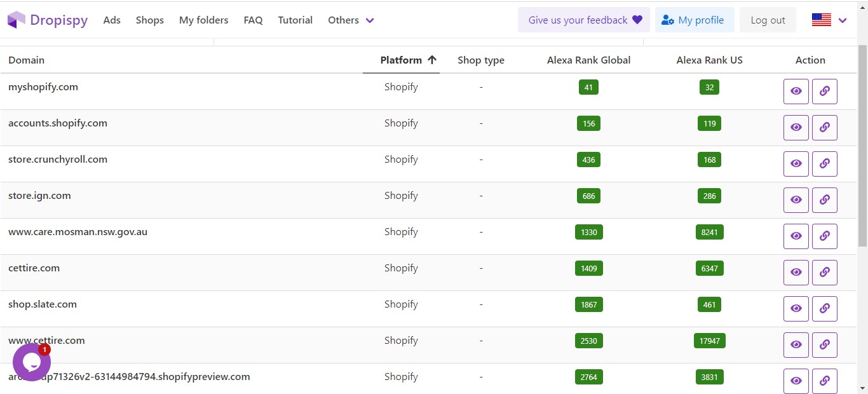Sort by Platform column header
The image size is (868, 394).
click(401, 60)
